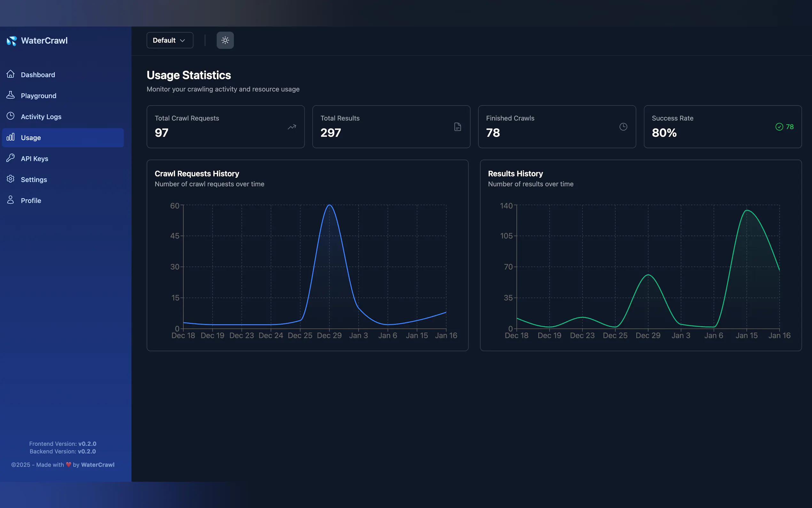Image resolution: width=812 pixels, height=508 pixels.
Task: Click the WaterCrawl link in footer
Action: 98,465
